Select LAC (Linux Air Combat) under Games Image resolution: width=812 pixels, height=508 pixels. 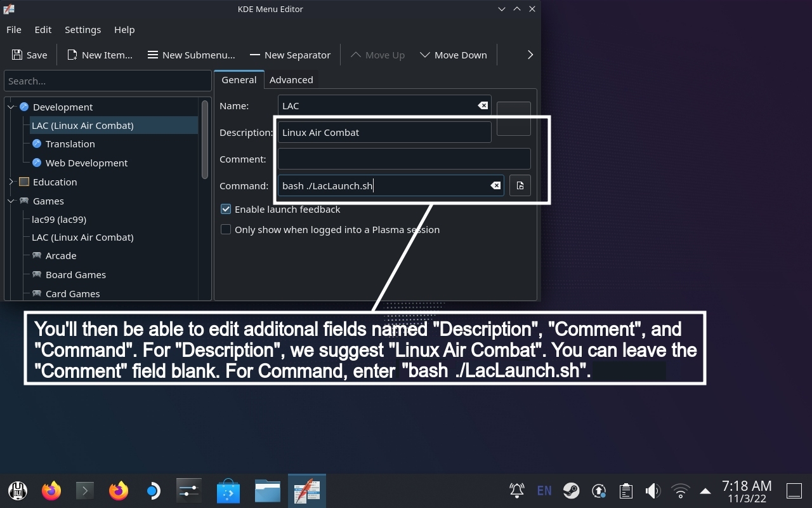82,237
